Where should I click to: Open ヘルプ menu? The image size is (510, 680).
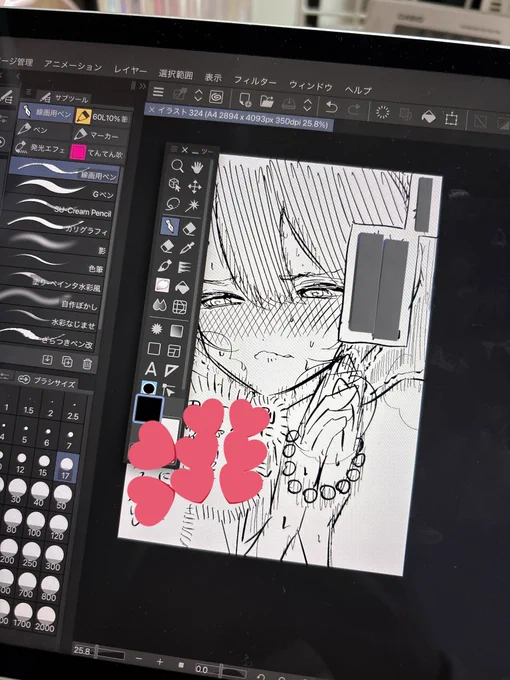[358, 90]
